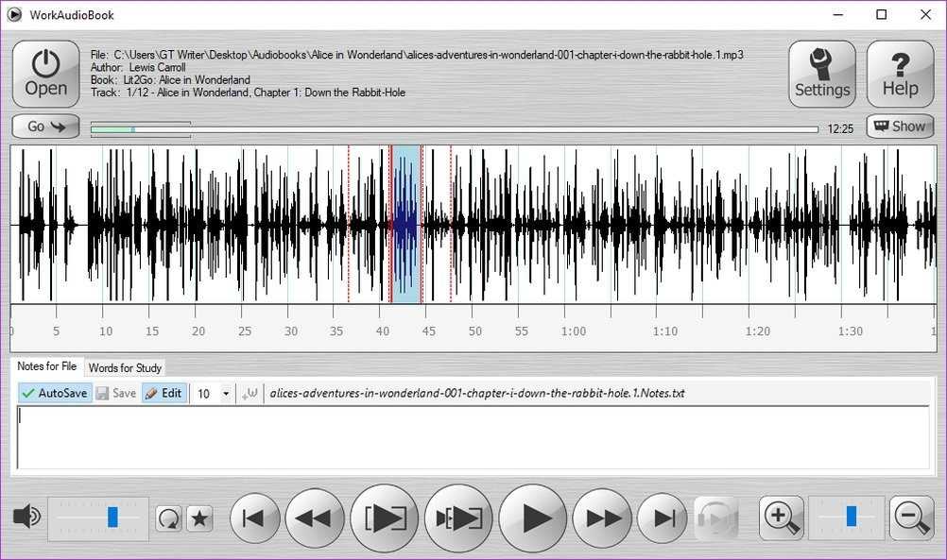Click the fast forward double-arrow button
This screenshot has height=560, width=947.
coord(603,518)
